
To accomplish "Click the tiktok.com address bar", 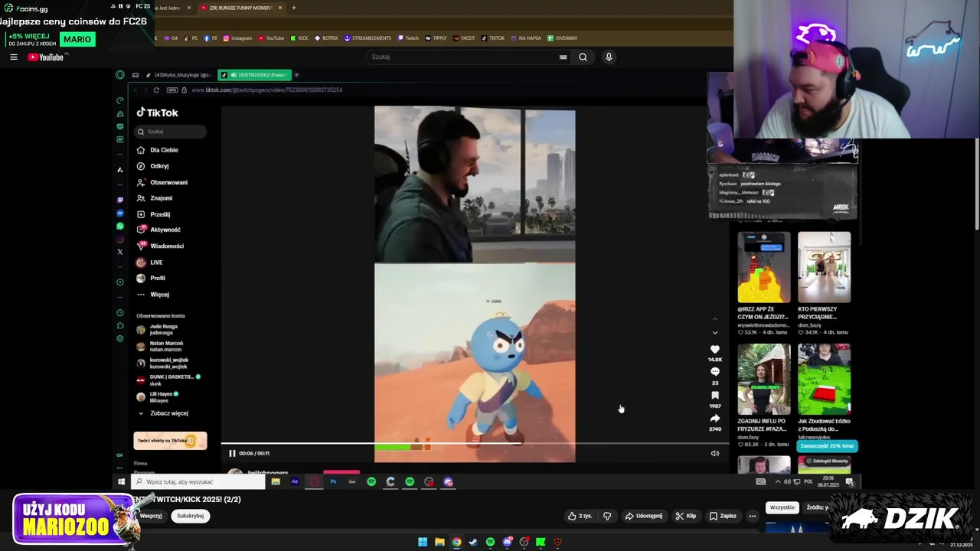I will 266,90.
